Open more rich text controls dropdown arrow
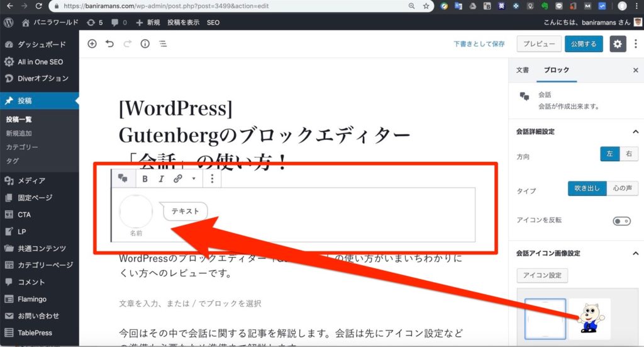The image size is (644, 347). 194,179
